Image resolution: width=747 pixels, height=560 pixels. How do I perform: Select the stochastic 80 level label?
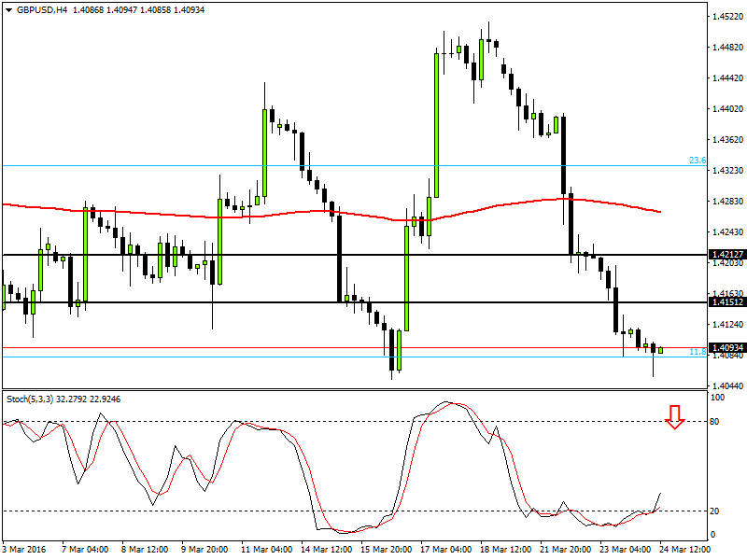714,422
